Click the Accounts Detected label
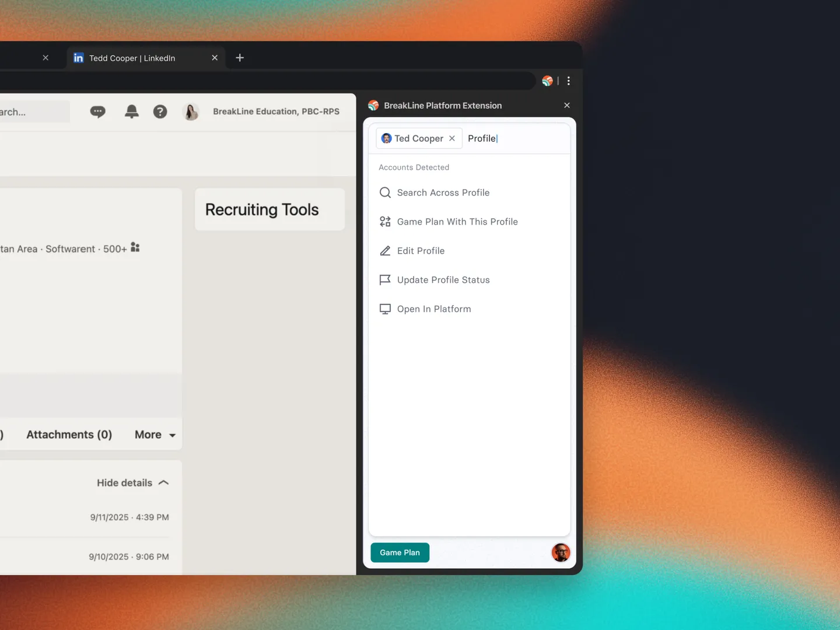The image size is (840, 630). click(x=414, y=167)
